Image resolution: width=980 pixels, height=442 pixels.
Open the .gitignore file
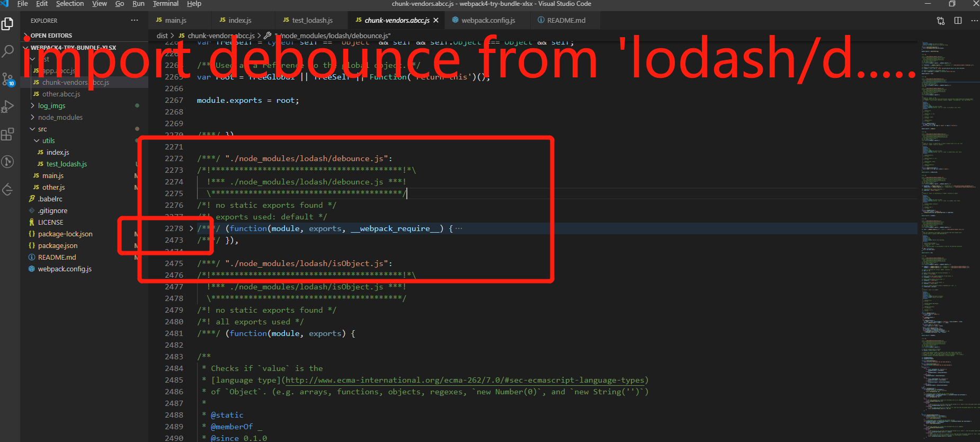click(x=52, y=210)
